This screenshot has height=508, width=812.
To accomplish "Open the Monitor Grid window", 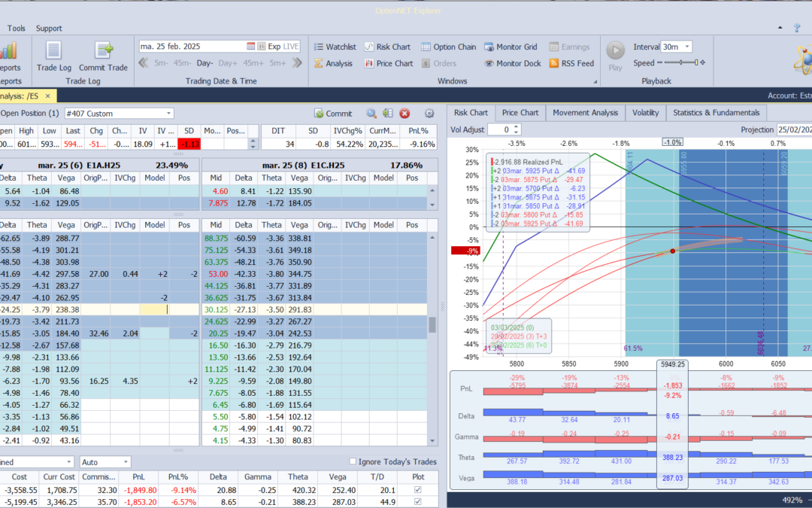I will coord(511,47).
